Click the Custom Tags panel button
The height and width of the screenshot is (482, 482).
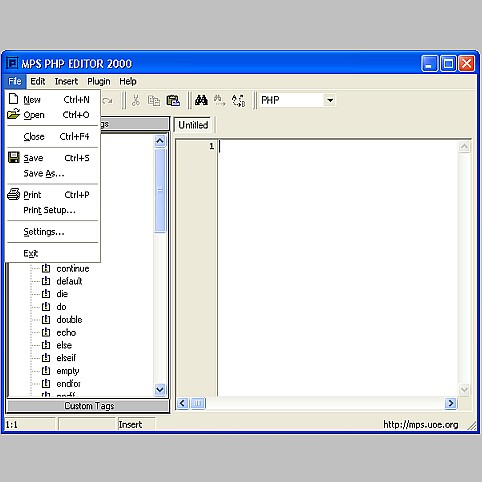89,406
